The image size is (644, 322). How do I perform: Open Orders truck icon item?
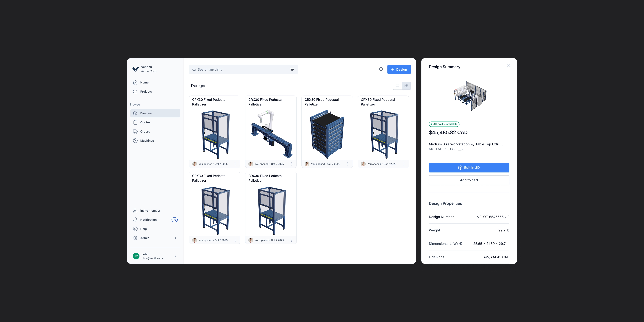pos(145,131)
